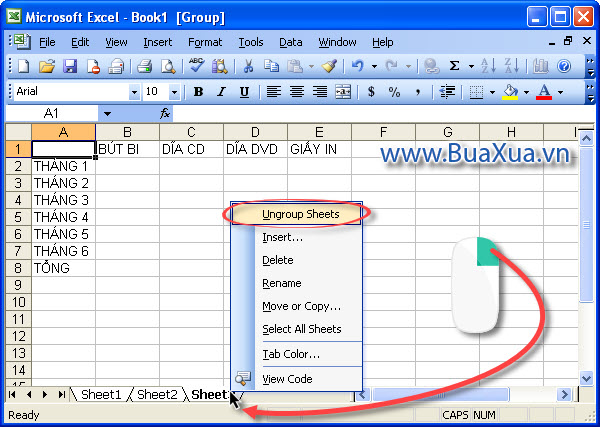
Task: Cut selection with the scissors icon
Action: (x=248, y=67)
